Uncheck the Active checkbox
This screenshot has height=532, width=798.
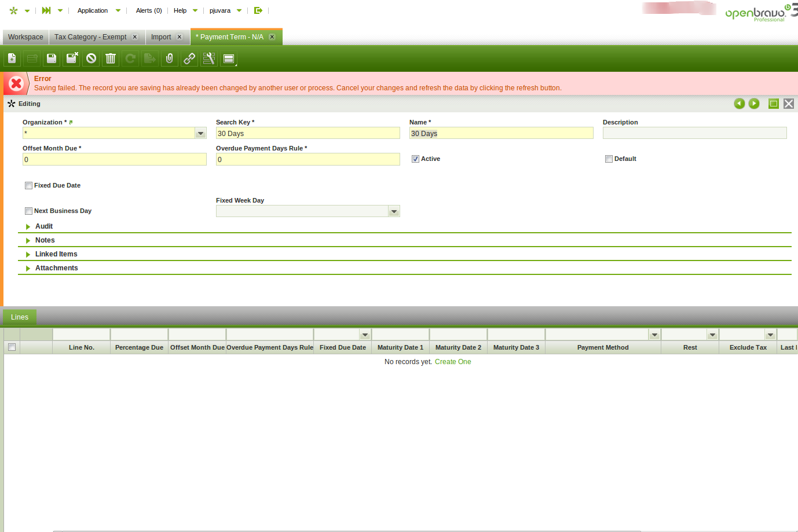415,159
